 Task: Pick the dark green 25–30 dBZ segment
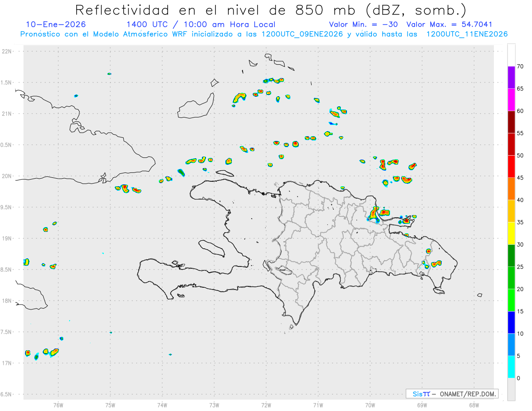coord(511,255)
